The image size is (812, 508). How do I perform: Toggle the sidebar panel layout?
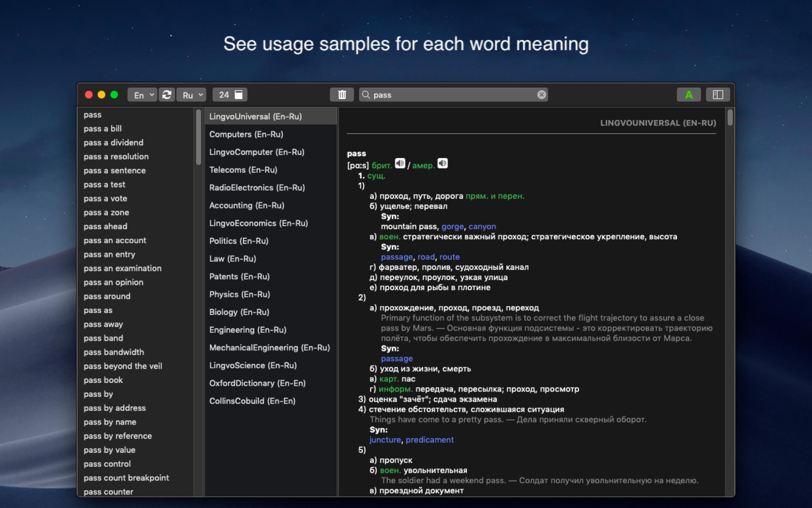coord(718,95)
